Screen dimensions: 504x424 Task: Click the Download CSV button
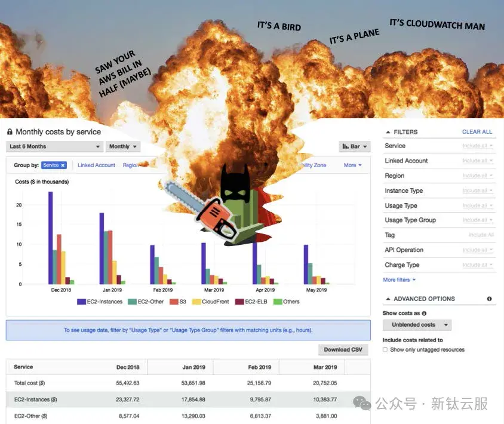[x=343, y=349]
